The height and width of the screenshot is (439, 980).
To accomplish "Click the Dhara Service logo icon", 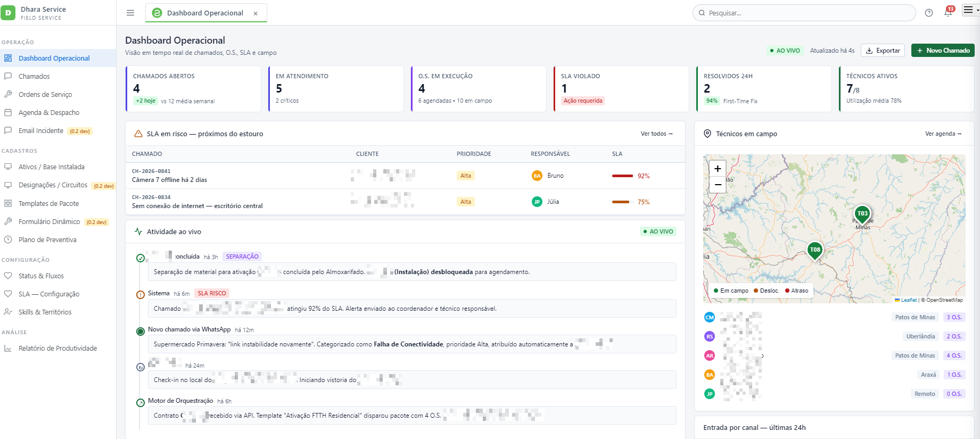I will [x=8, y=13].
